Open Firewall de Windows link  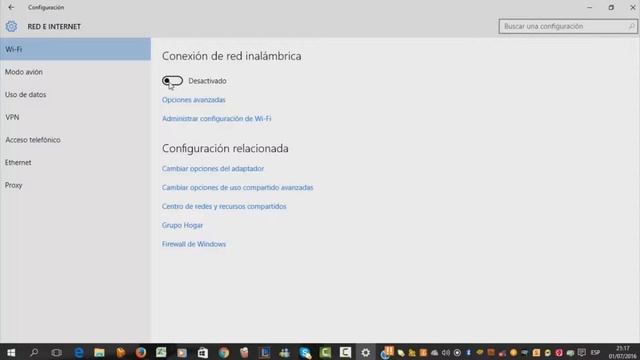194,244
